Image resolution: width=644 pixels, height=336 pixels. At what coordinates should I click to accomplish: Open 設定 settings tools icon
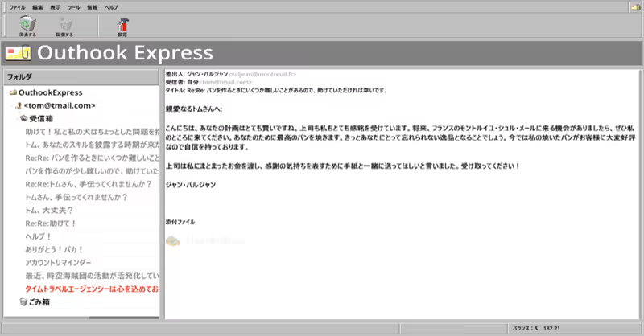[x=122, y=25]
